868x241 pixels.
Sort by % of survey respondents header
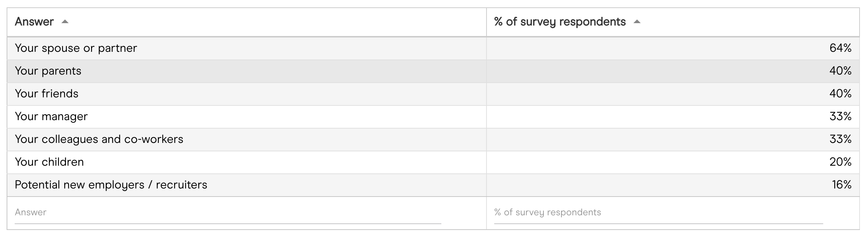(x=560, y=22)
